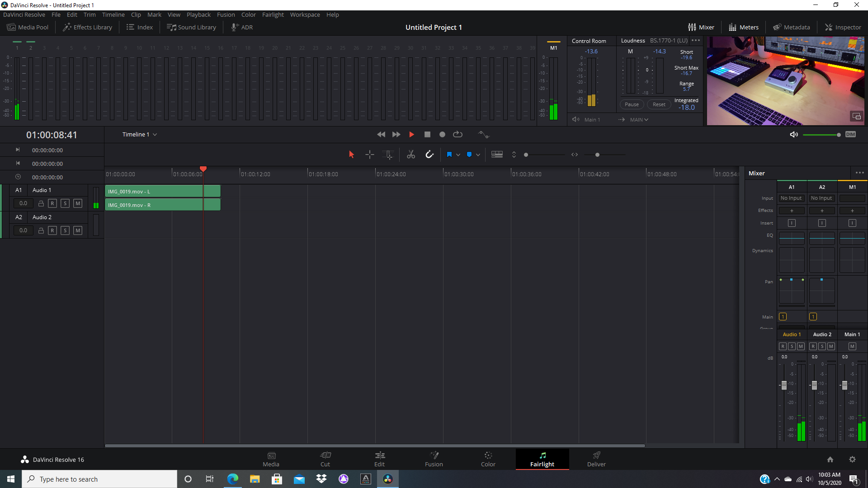Click the Trim Edit tool icon
Screen dimensions: 868x488
click(x=389, y=155)
